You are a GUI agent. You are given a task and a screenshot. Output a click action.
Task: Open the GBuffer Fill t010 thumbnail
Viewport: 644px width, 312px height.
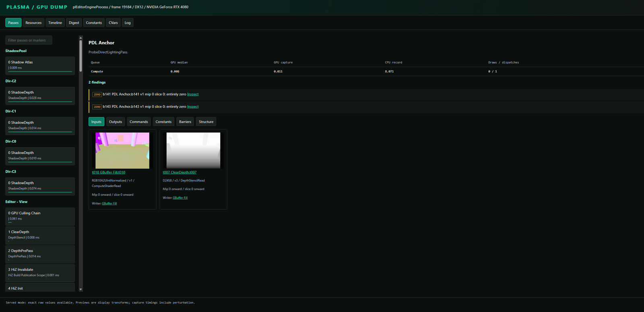pos(122,150)
